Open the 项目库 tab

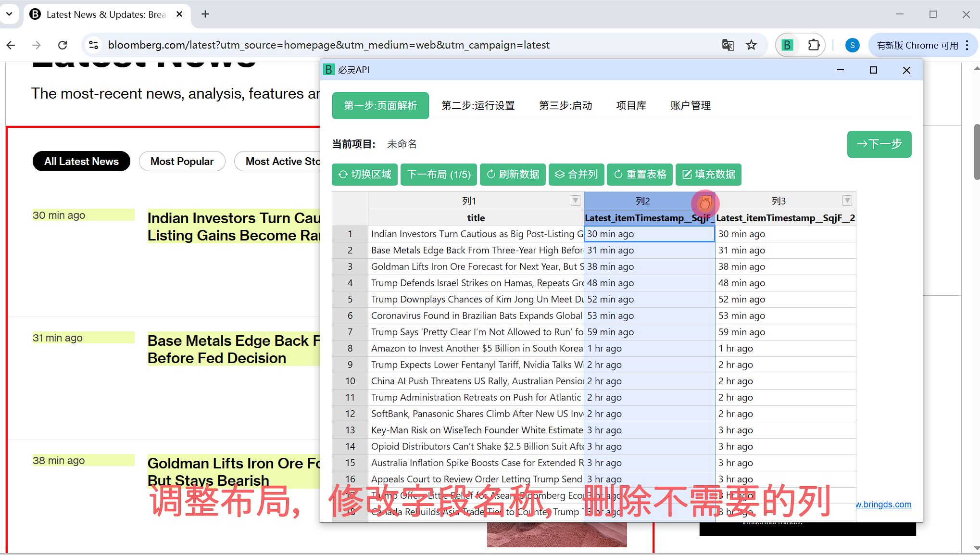(631, 105)
